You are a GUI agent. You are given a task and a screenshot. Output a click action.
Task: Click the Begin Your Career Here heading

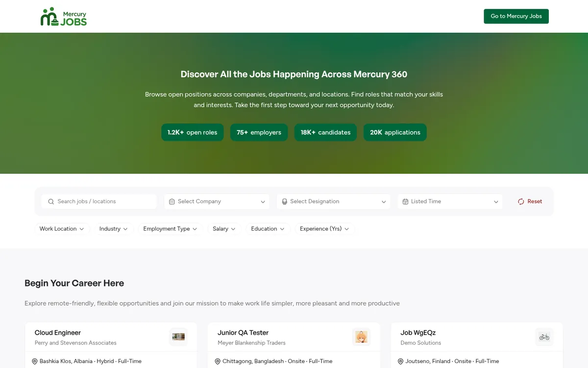click(x=74, y=283)
